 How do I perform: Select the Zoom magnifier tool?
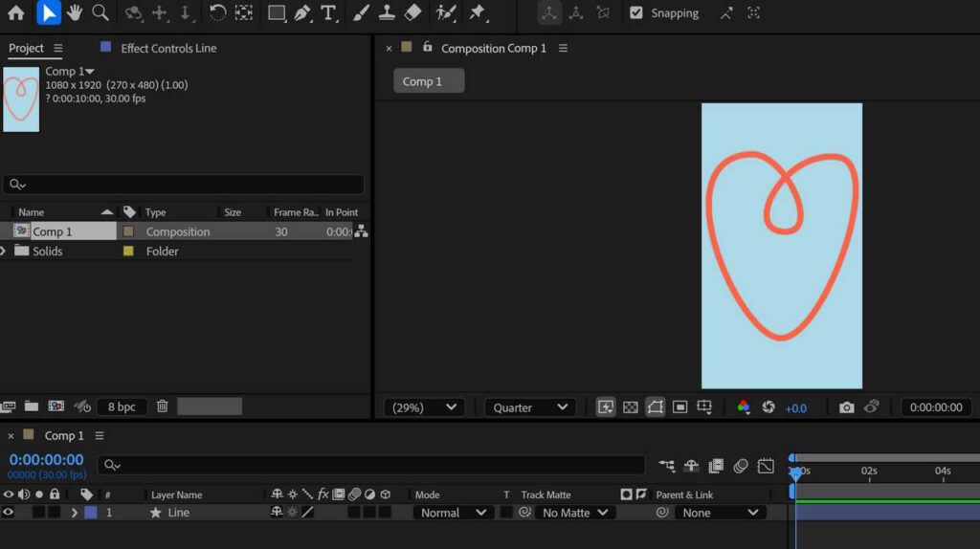[100, 12]
